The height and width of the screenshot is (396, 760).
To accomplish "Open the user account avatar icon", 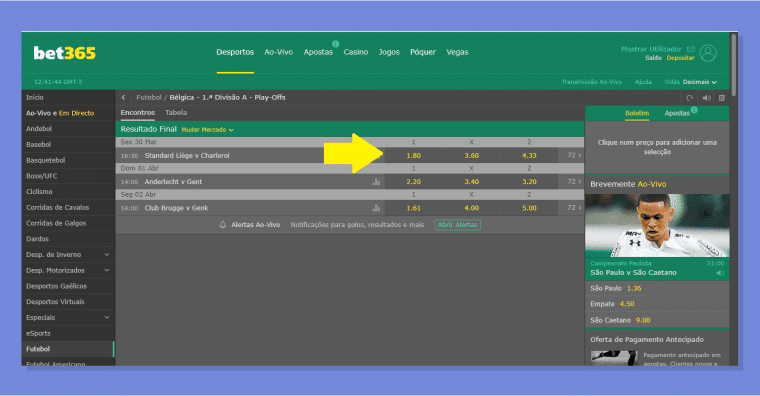I will click(x=708, y=53).
